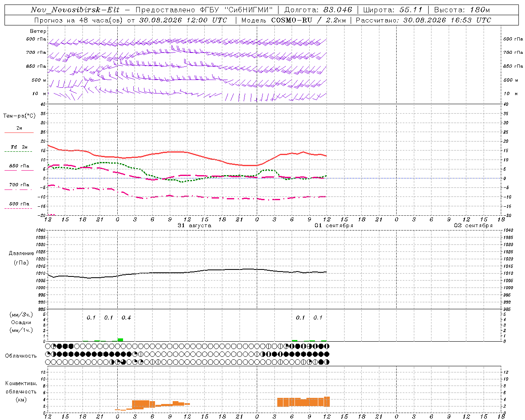
Task: Click the 0.4 precipitation value label
Action: (x=126, y=317)
